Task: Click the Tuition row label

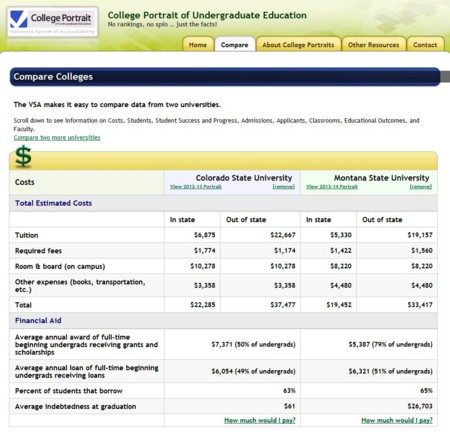Action: coord(26,235)
